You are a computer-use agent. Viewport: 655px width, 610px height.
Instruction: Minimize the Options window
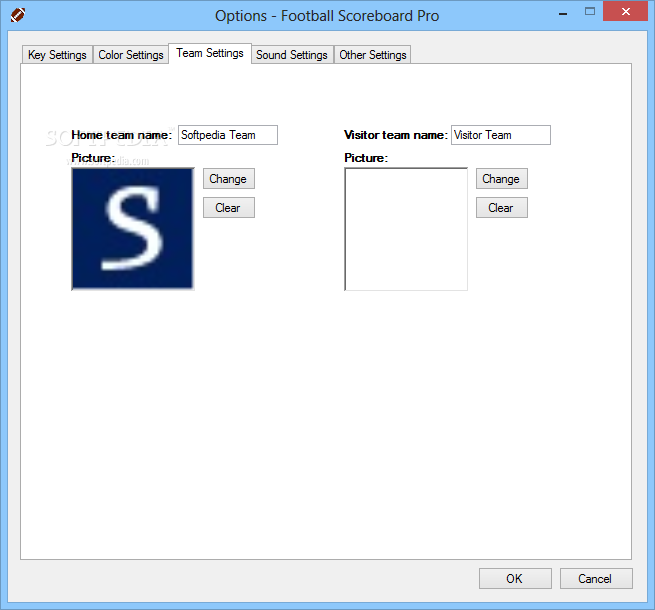tap(563, 13)
